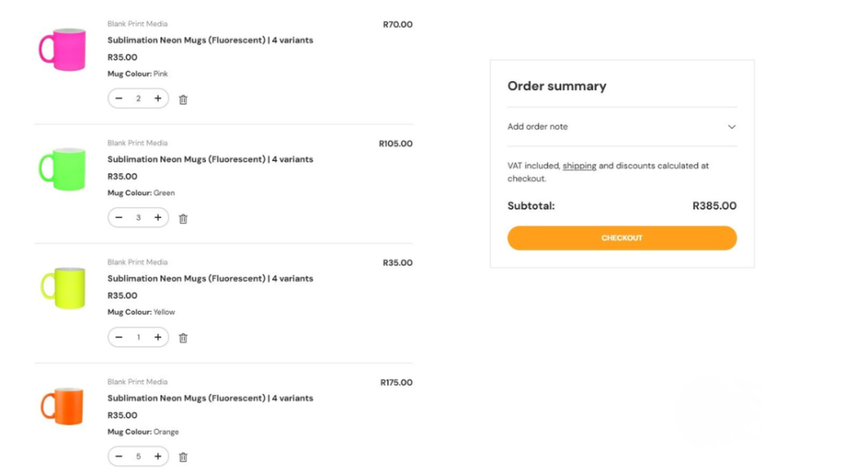The image size is (868, 474).
Task: Delete the Yellow mug line item
Action: 183,338
